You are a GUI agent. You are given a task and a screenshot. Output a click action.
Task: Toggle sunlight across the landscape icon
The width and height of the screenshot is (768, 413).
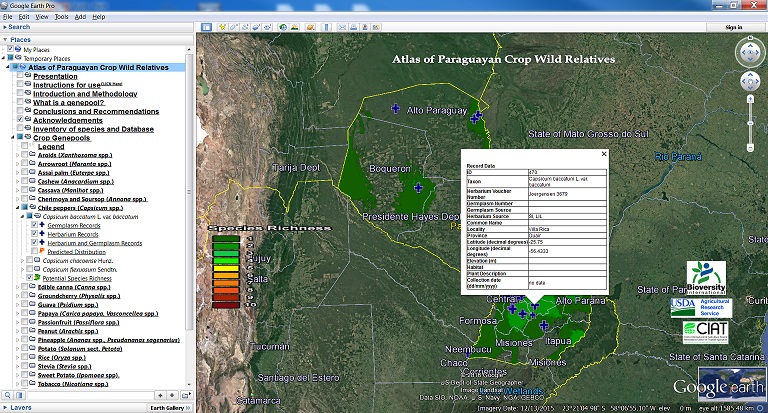[x=294, y=27]
